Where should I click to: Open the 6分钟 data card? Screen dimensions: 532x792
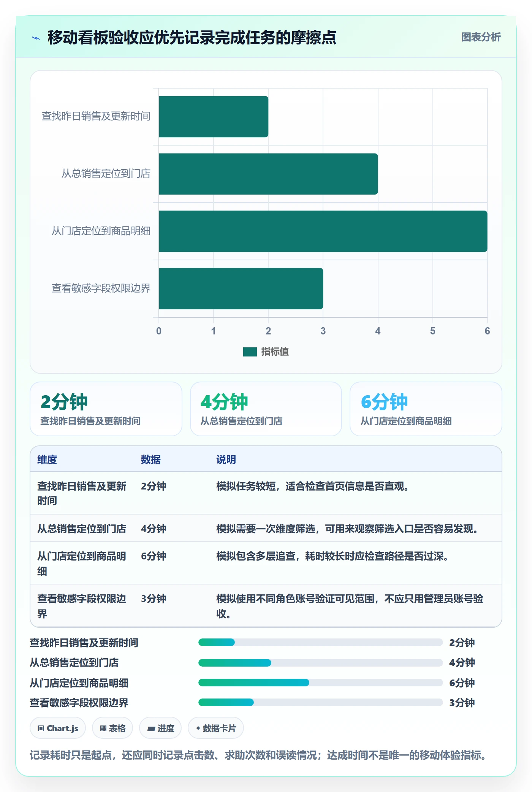coord(426,409)
